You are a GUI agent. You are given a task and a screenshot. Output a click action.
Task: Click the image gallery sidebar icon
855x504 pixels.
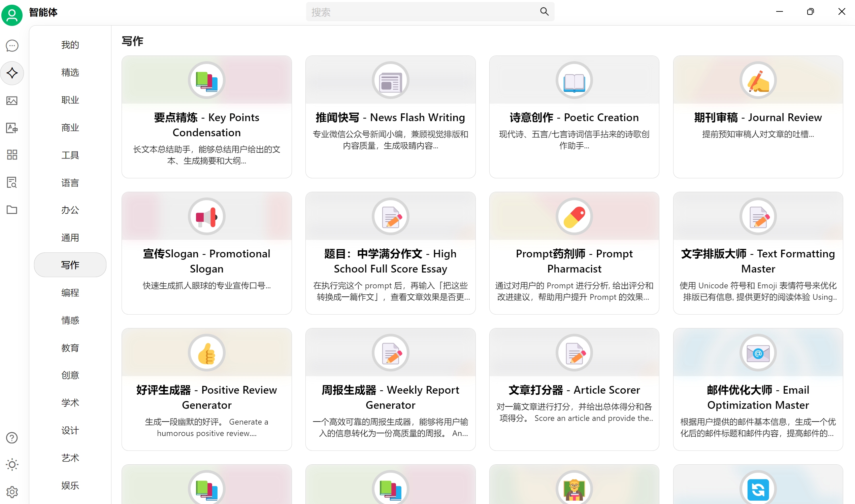coord(12,101)
